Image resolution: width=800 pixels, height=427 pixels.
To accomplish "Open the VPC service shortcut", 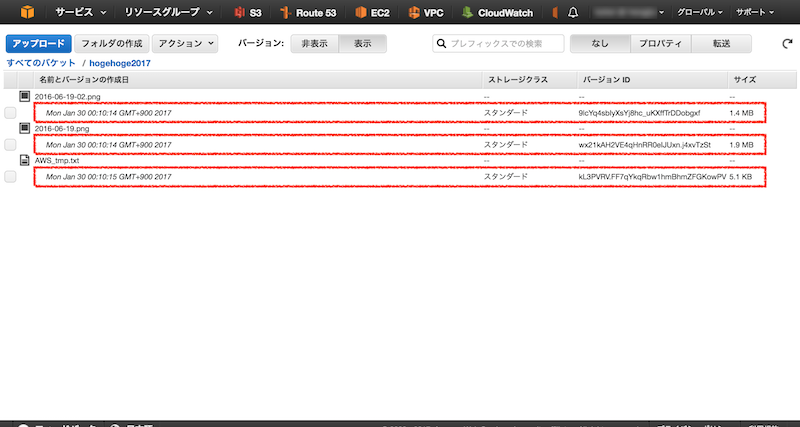I will click(426, 13).
